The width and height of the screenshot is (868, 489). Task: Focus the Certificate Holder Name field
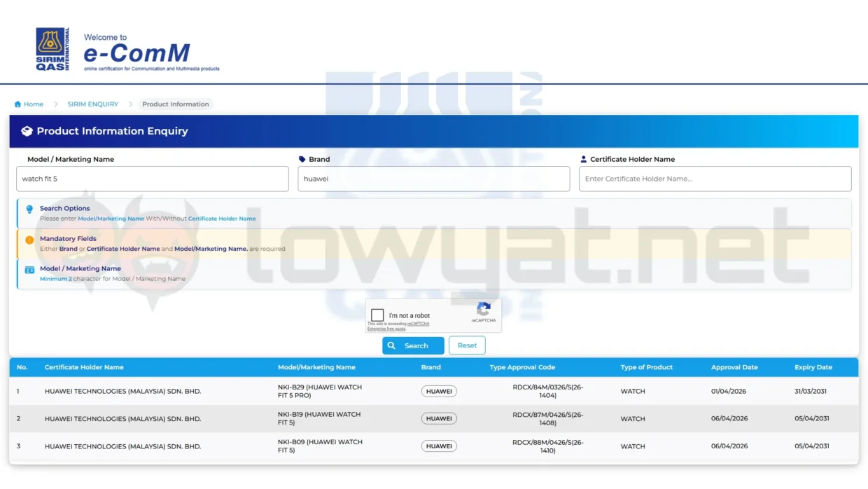[x=715, y=179]
